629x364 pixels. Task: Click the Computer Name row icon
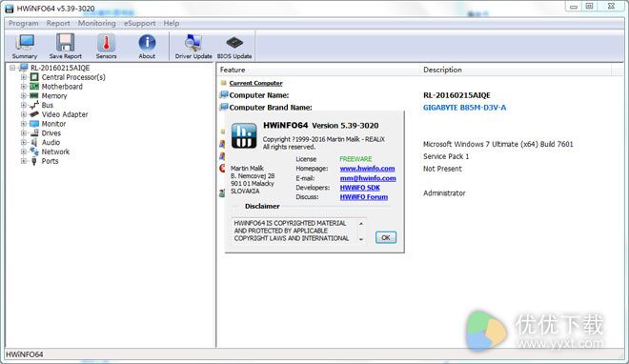(223, 95)
